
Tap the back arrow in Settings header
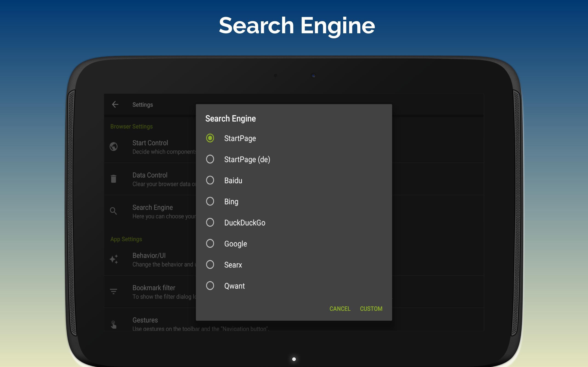[115, 104]
